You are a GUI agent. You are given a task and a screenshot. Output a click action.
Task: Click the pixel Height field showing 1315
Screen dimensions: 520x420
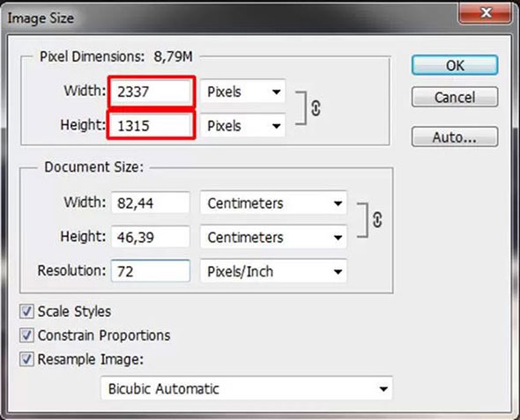click(151, 126)
